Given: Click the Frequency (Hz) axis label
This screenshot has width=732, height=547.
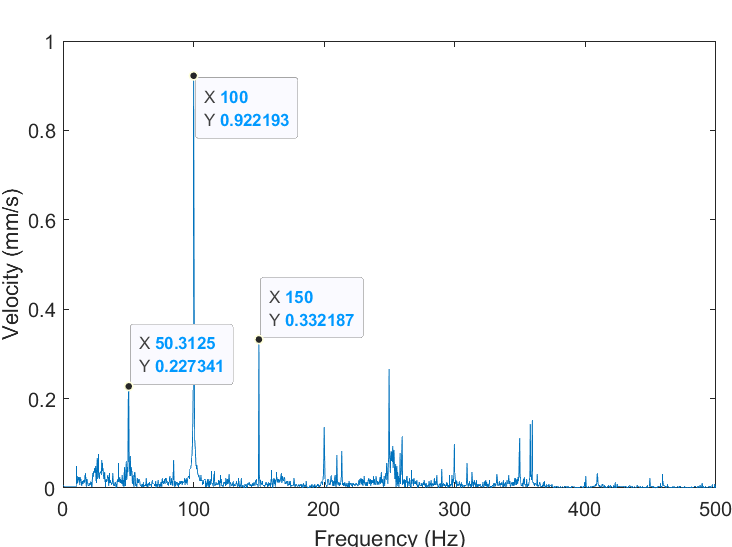Looking at the screenshot, I should pyautogui.click(x=389, y=538).
